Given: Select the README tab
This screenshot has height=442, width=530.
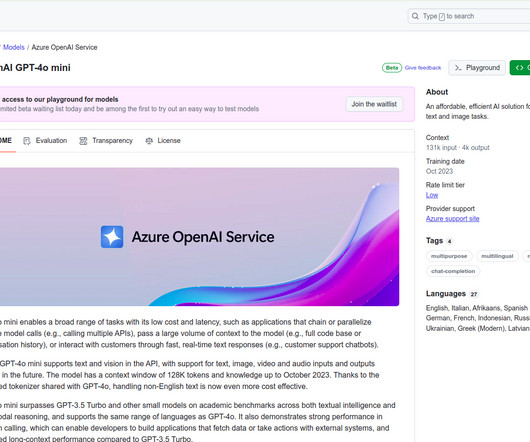Looking at the screenshot, I should (x=6, y=141).
